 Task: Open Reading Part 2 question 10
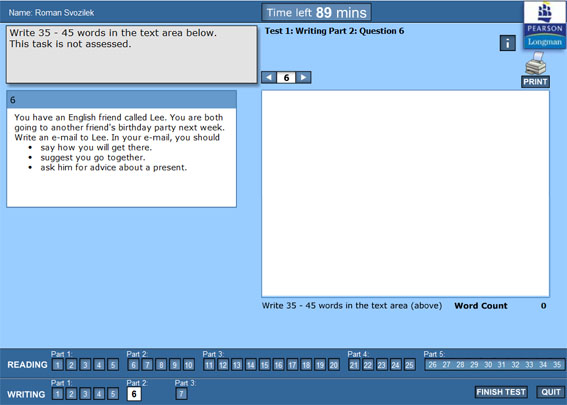click(188, 365)
